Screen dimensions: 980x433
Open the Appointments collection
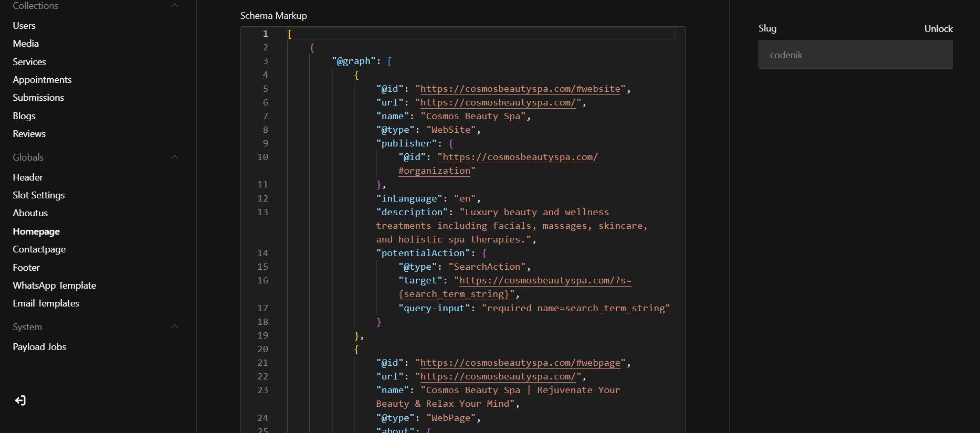pos(42,80)
